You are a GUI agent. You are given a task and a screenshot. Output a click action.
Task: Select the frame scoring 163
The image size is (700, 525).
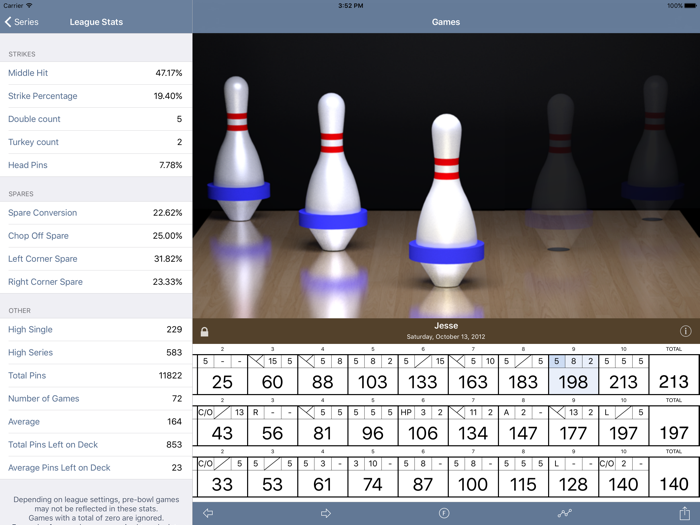click(473, 375)
